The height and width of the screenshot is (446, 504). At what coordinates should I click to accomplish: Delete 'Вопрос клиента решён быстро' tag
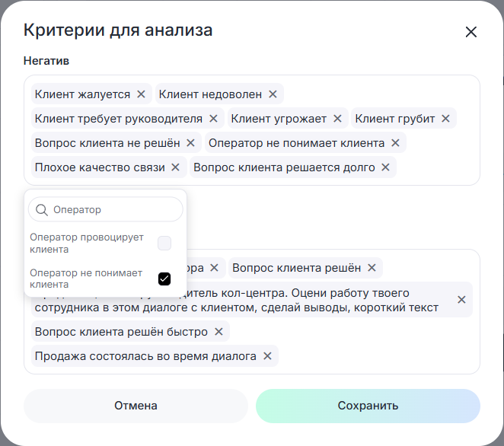(x=219, y=332)
